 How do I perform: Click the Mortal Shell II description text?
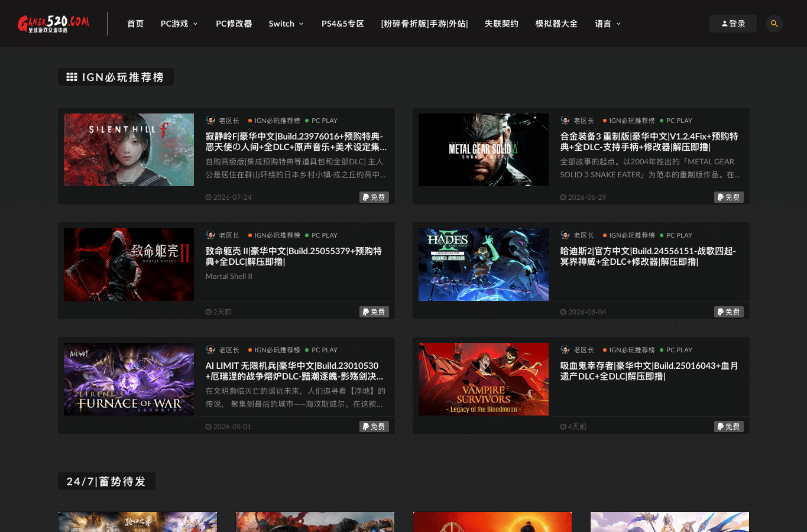click(229, 277)
